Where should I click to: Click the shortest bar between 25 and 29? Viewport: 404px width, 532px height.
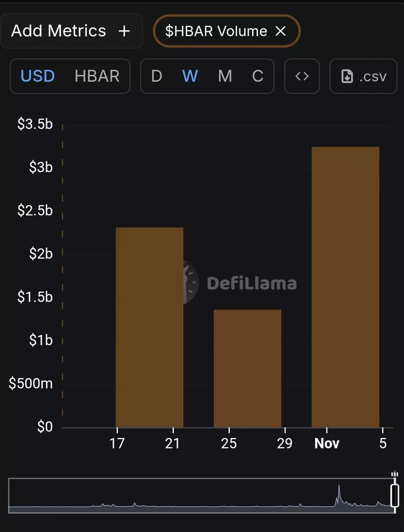(247, 368)
